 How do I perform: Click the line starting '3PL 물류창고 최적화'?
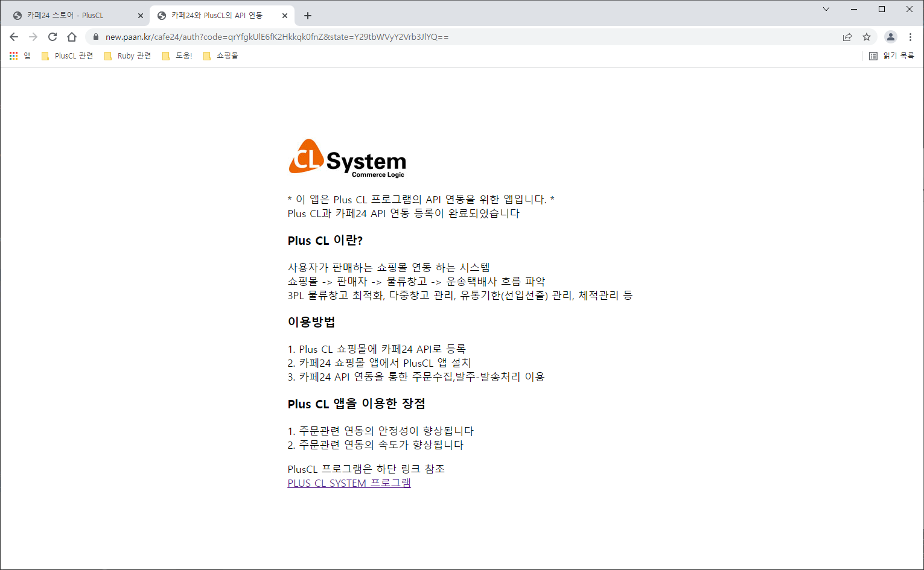(460, 296)
